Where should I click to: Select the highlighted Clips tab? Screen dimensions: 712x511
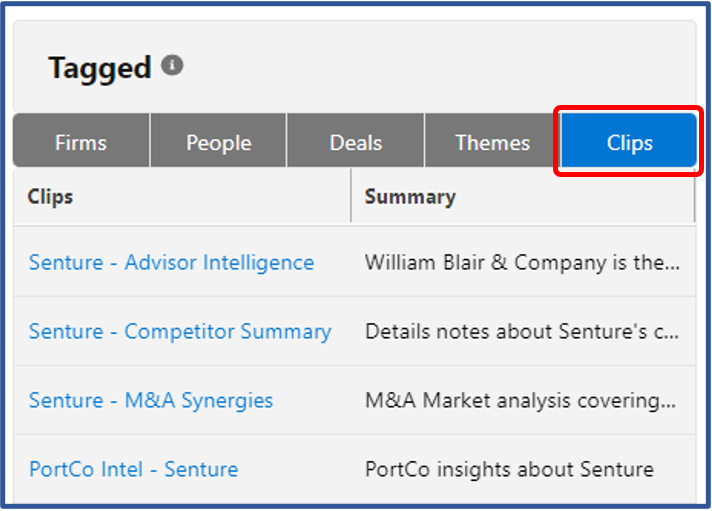click(x=629, y=140)
